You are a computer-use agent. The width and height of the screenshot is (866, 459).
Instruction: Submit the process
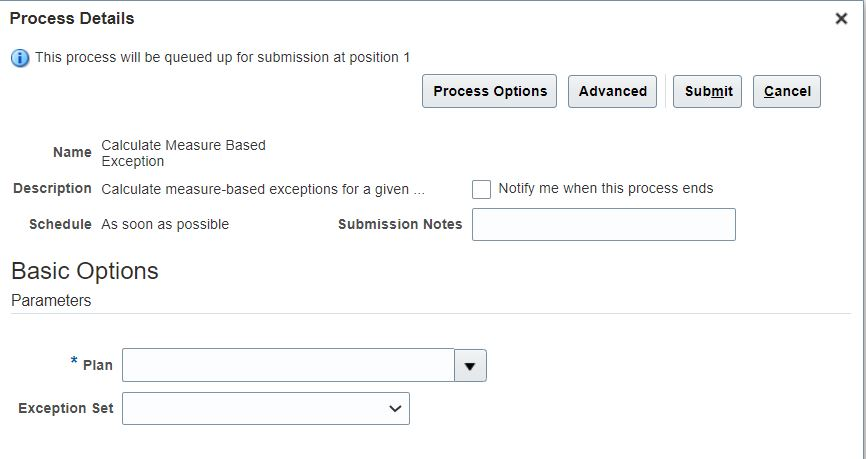click(707, 91)
